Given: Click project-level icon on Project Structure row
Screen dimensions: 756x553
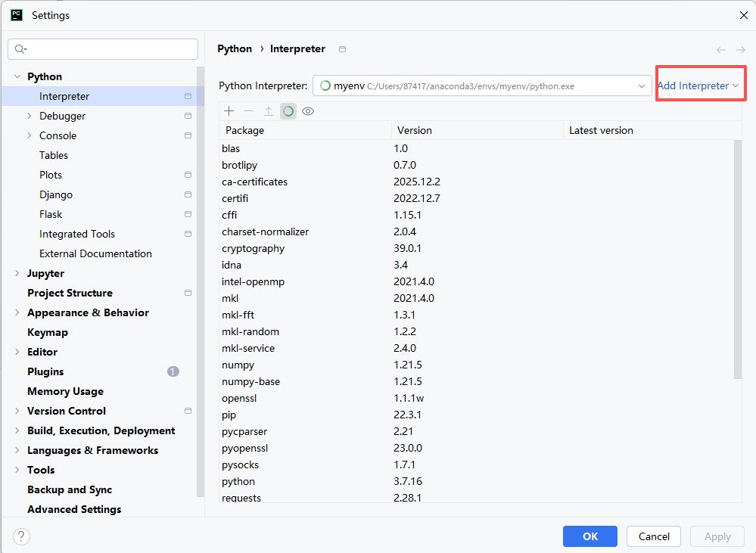Looking at the screenshot, I should [188, 293].
